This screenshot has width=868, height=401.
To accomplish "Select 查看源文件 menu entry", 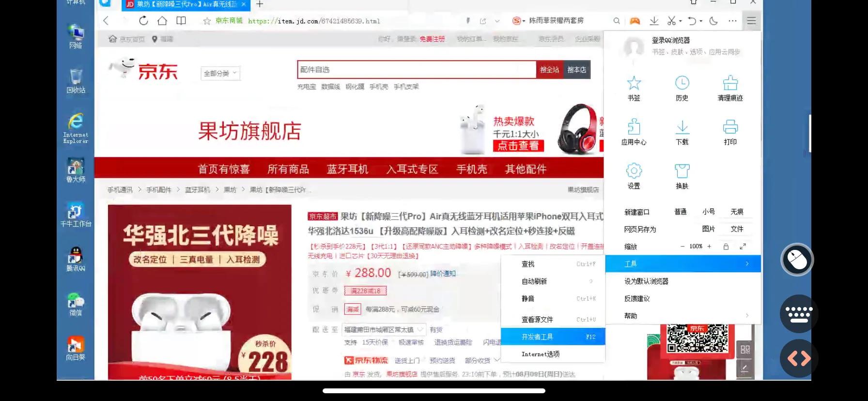I will pos(553,320).
